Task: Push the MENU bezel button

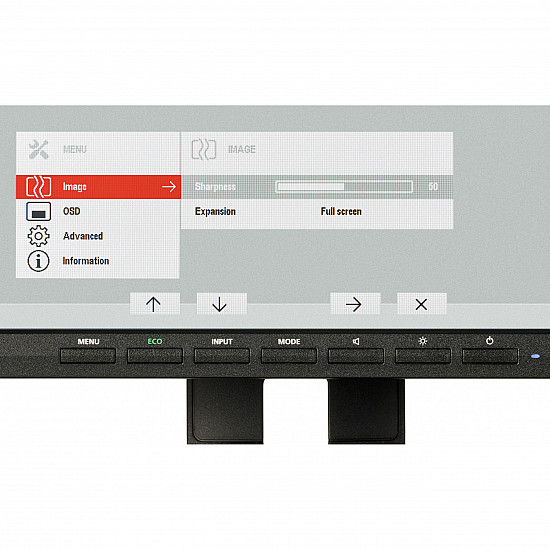Action: [88, 356]
